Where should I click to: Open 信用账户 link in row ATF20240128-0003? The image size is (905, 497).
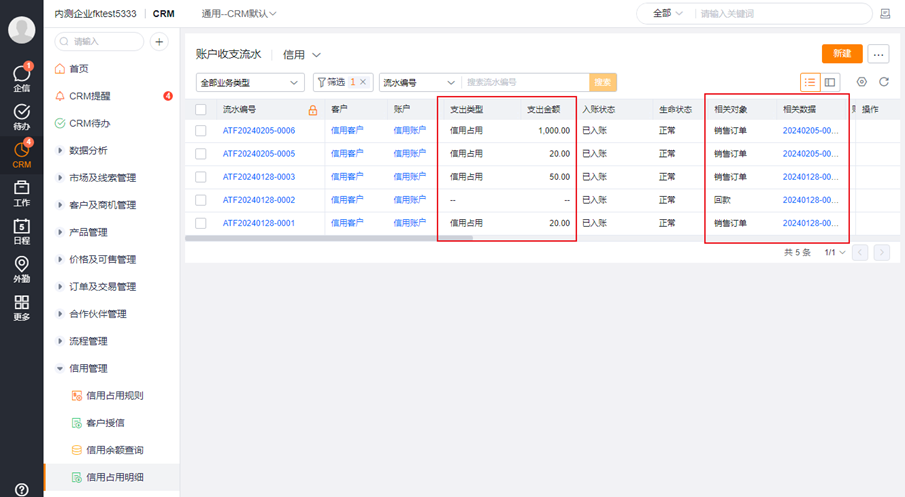point(409,177)
